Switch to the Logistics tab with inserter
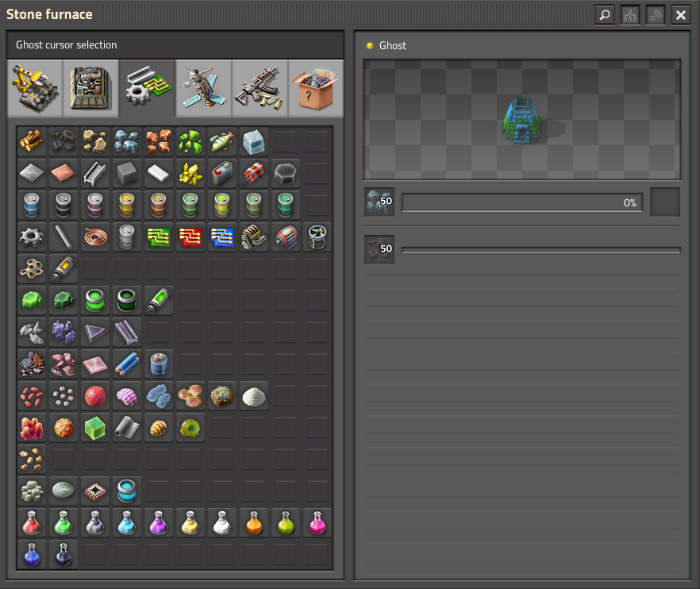The width and height of the screenshot is (700, 589). click(33, 88)
